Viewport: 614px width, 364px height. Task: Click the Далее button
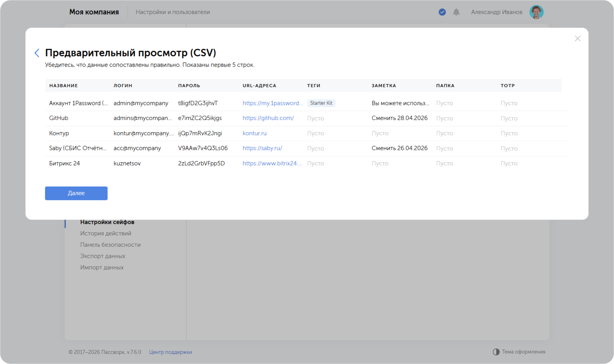tap(76, 193)
